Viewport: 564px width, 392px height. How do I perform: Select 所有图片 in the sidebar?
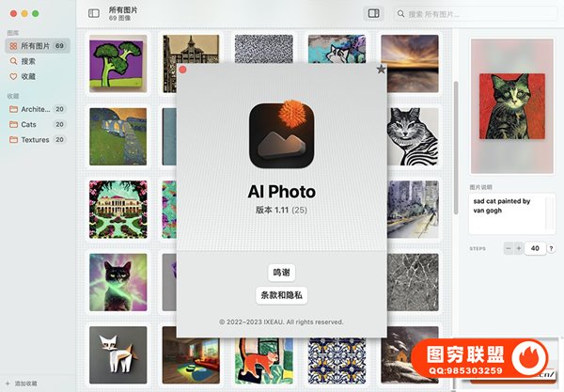click(36, 45)
